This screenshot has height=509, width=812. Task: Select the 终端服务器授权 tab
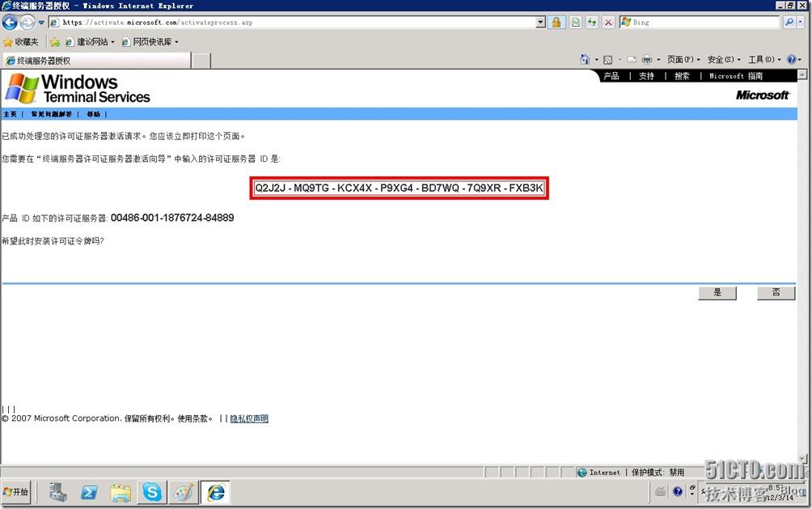[x=96, y=61]
